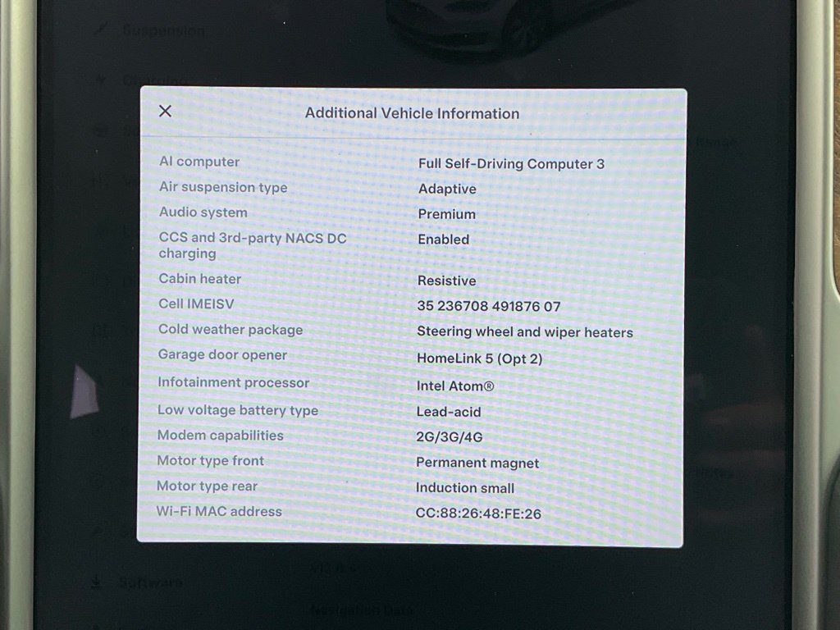The width and height of the screenshot is (840, 630).
Task: Click the 'Low voltage battery type' label
Action: (238, 410)
